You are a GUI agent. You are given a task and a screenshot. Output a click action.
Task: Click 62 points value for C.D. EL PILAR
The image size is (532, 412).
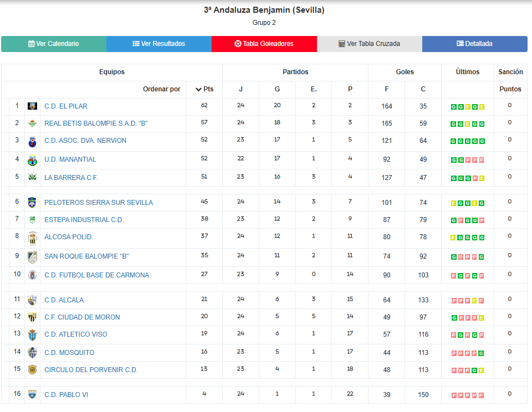click(204, 105)
